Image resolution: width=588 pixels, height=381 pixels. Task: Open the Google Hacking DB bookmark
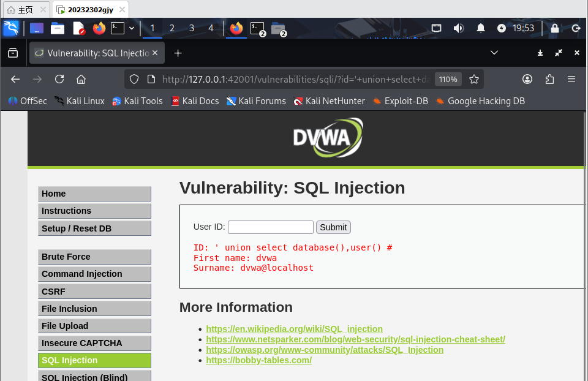click(480, 101)
